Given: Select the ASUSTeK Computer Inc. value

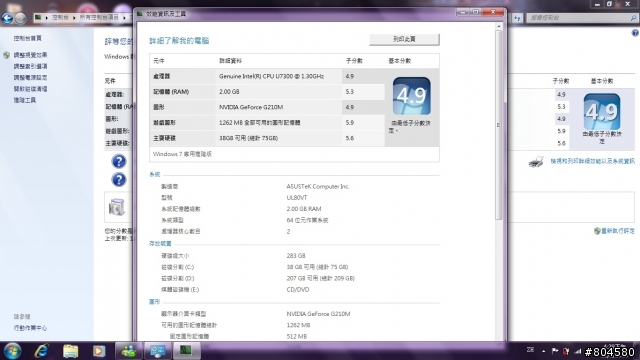Looking at the screenshot, I should [x=318, y=187].
